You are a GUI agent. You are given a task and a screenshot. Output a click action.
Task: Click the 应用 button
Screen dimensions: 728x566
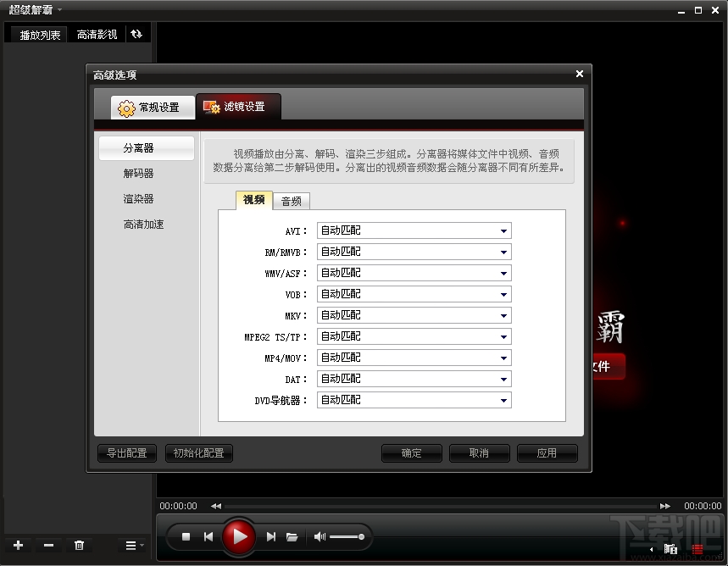click(x=547, y=452)
